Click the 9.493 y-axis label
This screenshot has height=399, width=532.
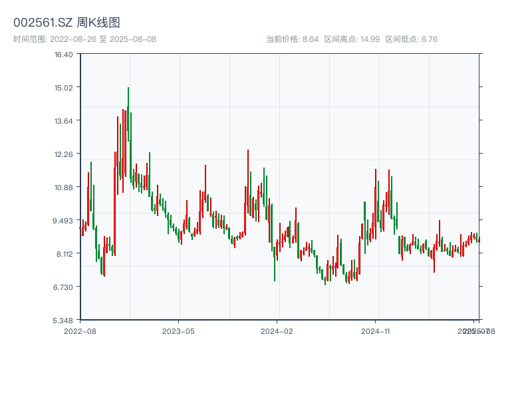[x=63, y=219]
